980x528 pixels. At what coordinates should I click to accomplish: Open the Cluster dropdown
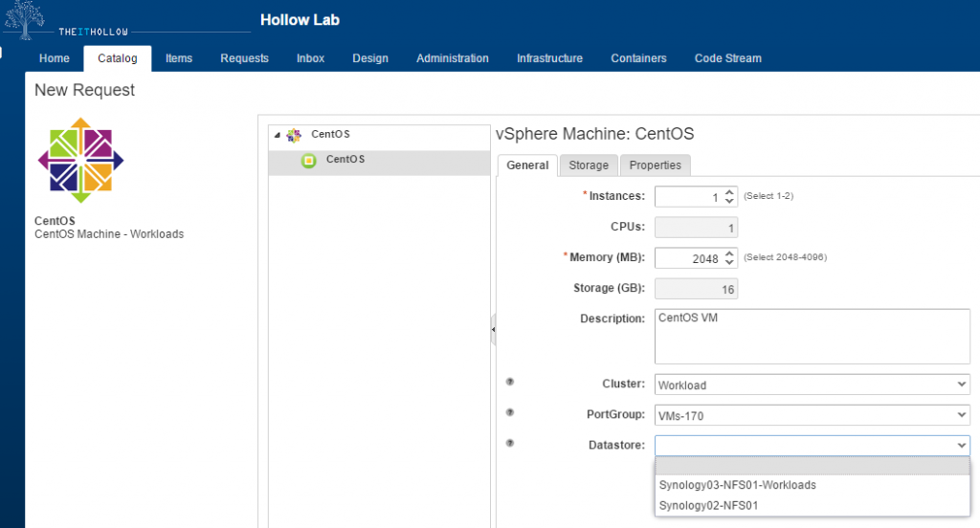click(x=812, y=385)
